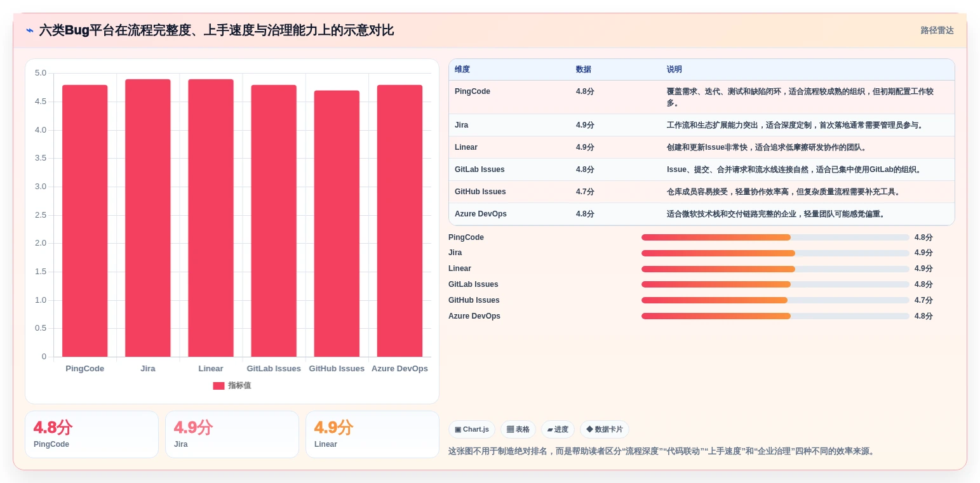Image resolution: width=980 pixels, height=483 pixels.
Task: Click the Jira bar in the chart
Action: coord(148,218)
